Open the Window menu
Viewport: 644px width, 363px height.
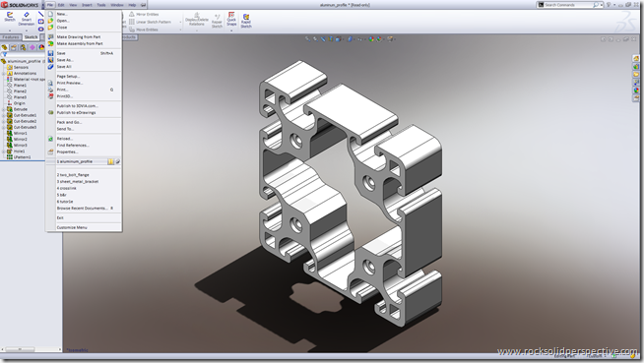tap(117, 5)
